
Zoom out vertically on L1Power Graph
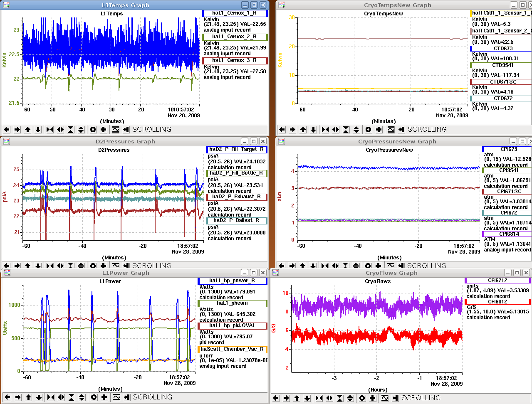click(x=82, y=397)
